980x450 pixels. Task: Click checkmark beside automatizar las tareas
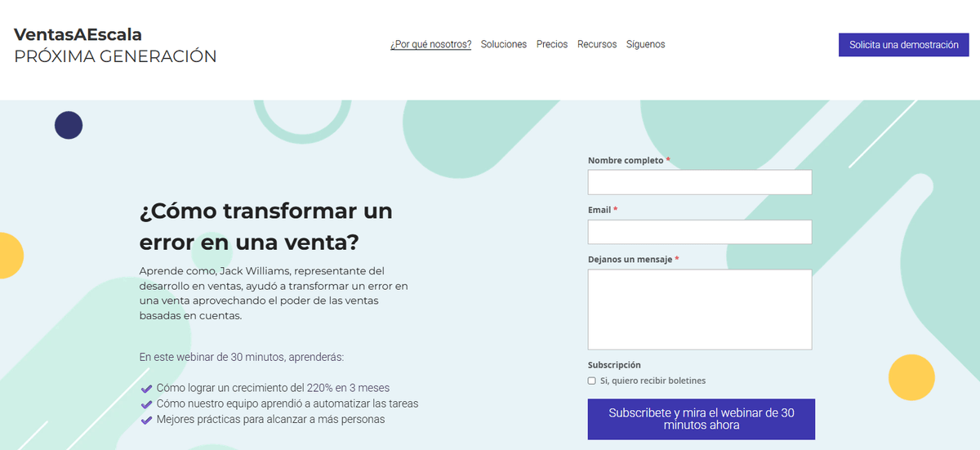147,403
